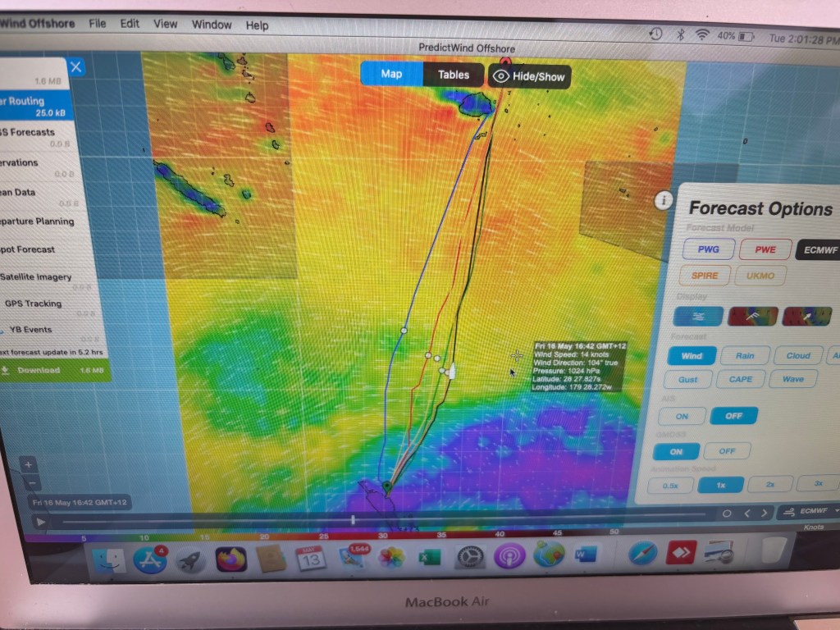840x630 pixels.
Task: Click the Wi-Fi status icon
Action: coord(702,34)
